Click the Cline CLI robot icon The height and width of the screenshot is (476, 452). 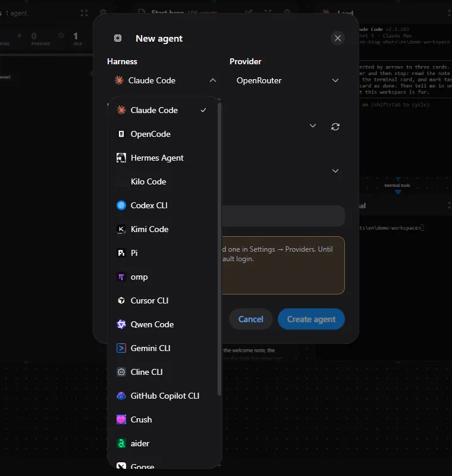pyautogui.click(x=121, y=372)
